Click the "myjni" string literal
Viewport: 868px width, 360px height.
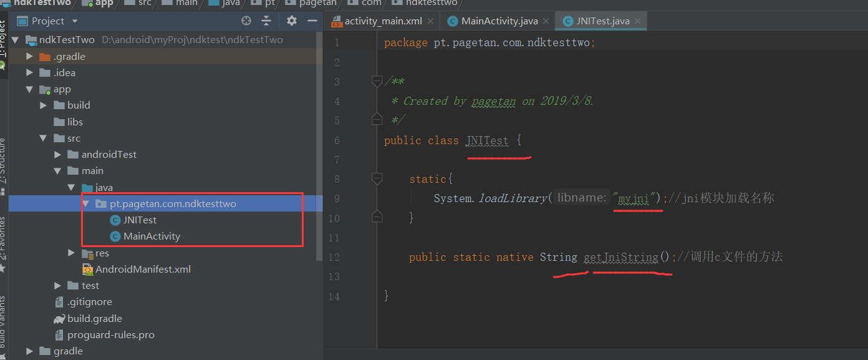[636, 198]
